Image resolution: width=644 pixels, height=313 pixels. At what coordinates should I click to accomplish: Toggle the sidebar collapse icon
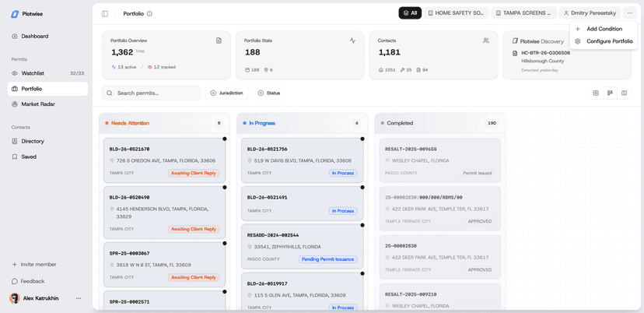[x=105, y=13]
